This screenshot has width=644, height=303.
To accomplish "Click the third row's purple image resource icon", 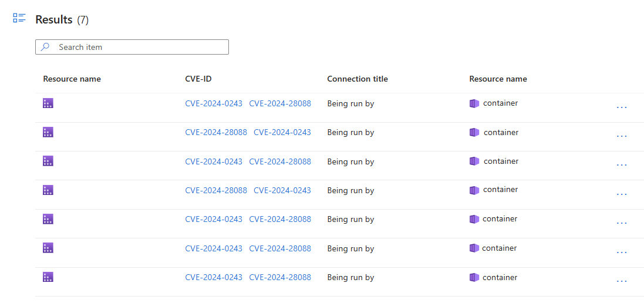I will (48, 161).
